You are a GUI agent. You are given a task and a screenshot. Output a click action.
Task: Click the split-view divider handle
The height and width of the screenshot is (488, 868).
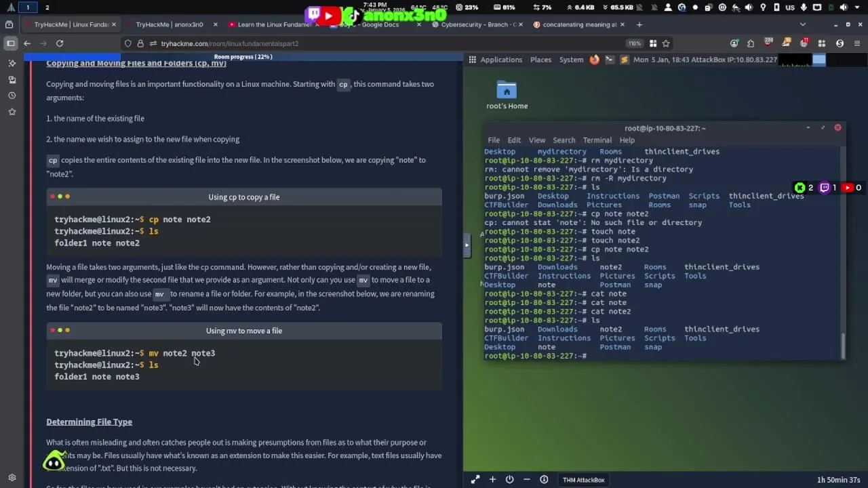(467, 245)
